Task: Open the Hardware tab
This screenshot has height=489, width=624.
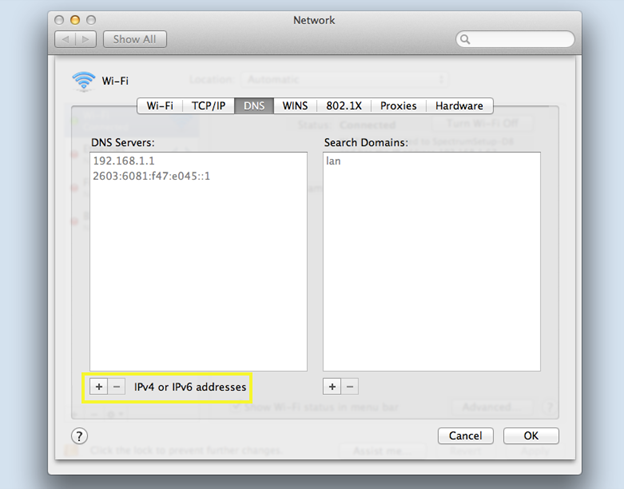Action: click(459, 106)
